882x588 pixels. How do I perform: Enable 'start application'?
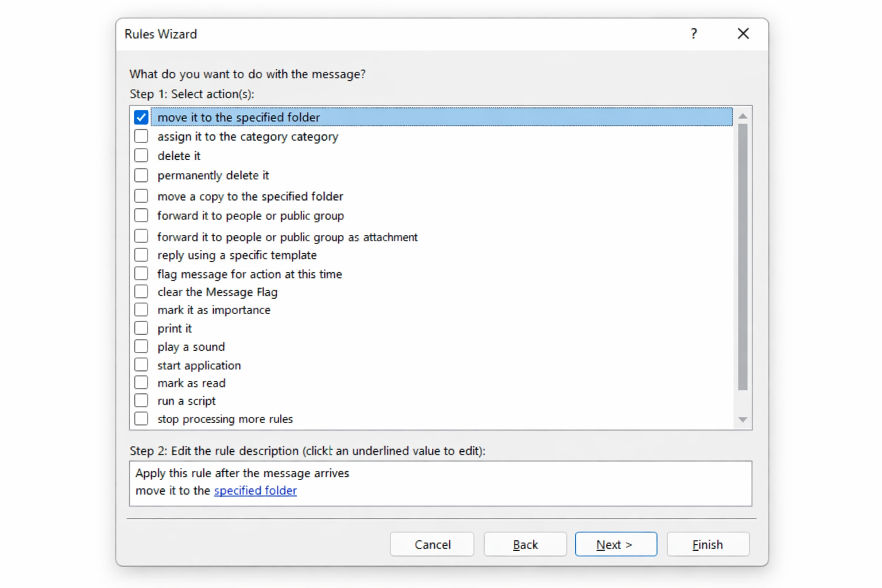tap(141, 364)
